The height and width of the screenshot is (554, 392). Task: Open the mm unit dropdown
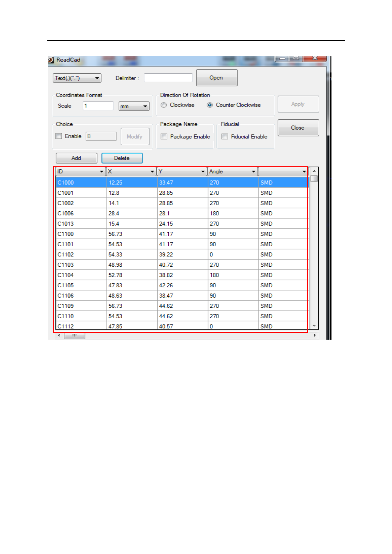click(x=134, y=106)
